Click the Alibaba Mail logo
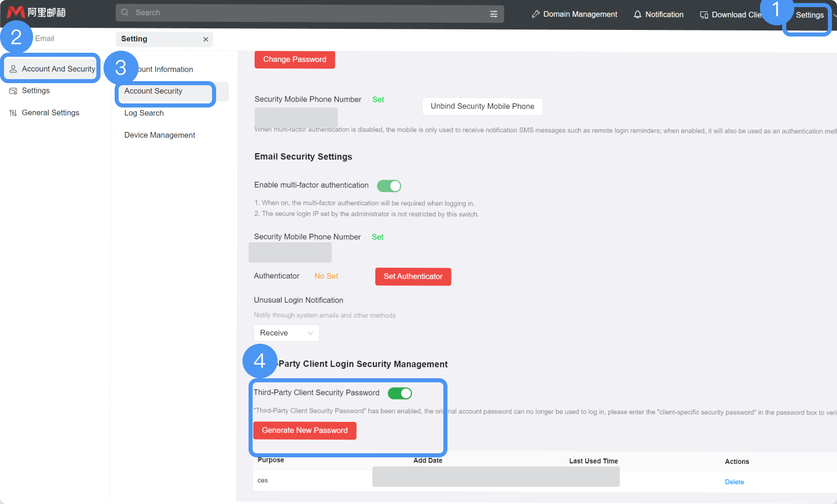Screen dimensions: 837x504 (x=37, y=12)
